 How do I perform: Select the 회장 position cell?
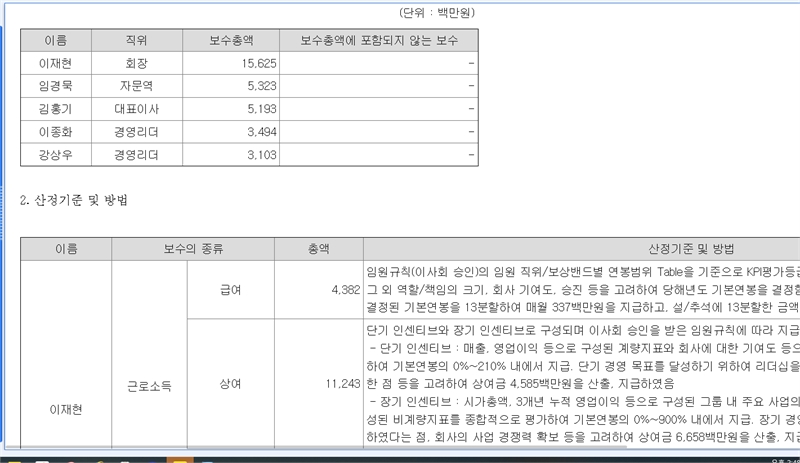point(136,63)
